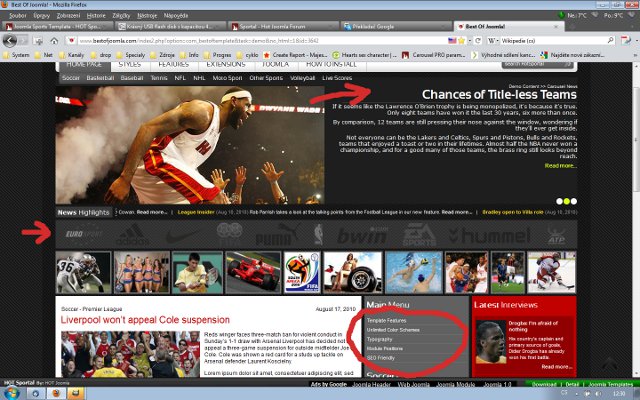This screenshot has width=640, height=400.
Task: Open the Kanály bookmark folder
Action: pyautogui.click(x=71, y=55)
